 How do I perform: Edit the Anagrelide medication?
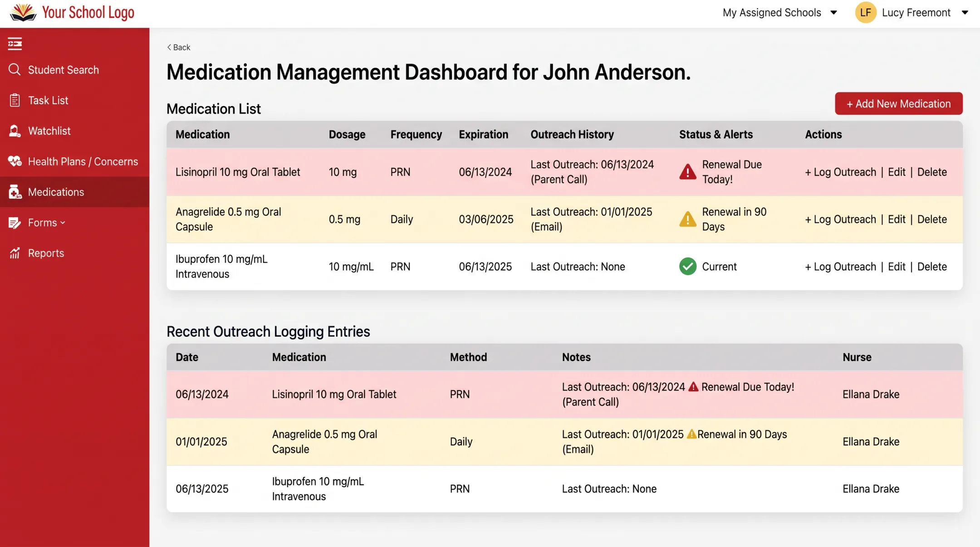[896, 219]
